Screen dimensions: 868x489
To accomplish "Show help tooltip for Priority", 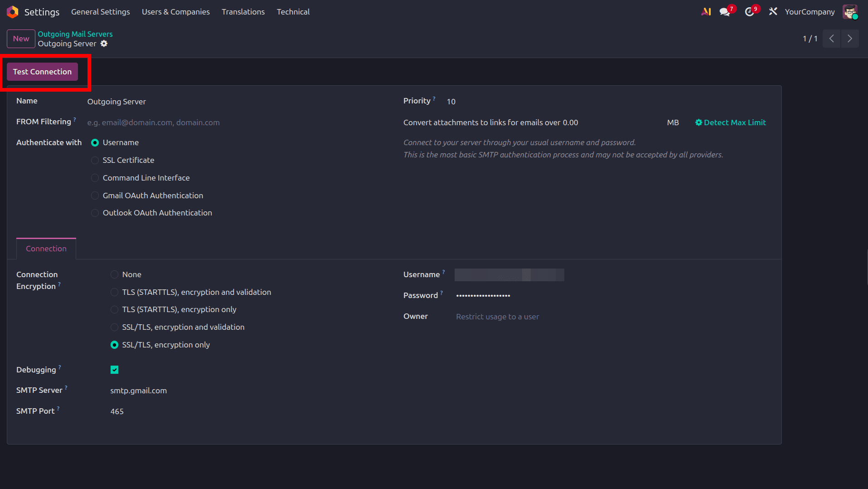I will (x=434, y=98).
